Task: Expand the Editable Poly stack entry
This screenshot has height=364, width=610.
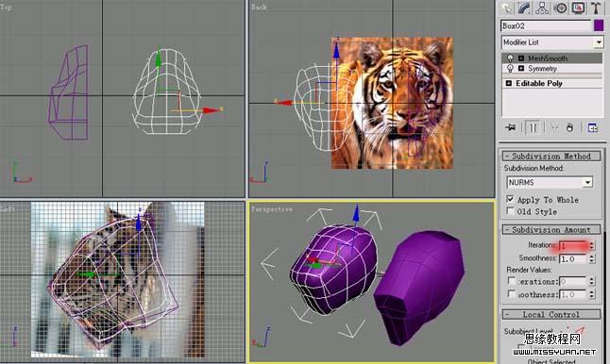Action: pos(508,83)
